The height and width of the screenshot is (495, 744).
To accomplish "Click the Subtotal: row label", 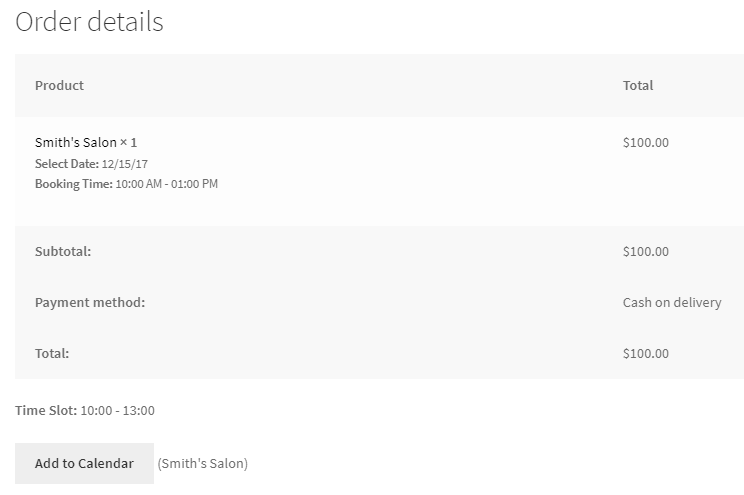I will coord(63,251).
